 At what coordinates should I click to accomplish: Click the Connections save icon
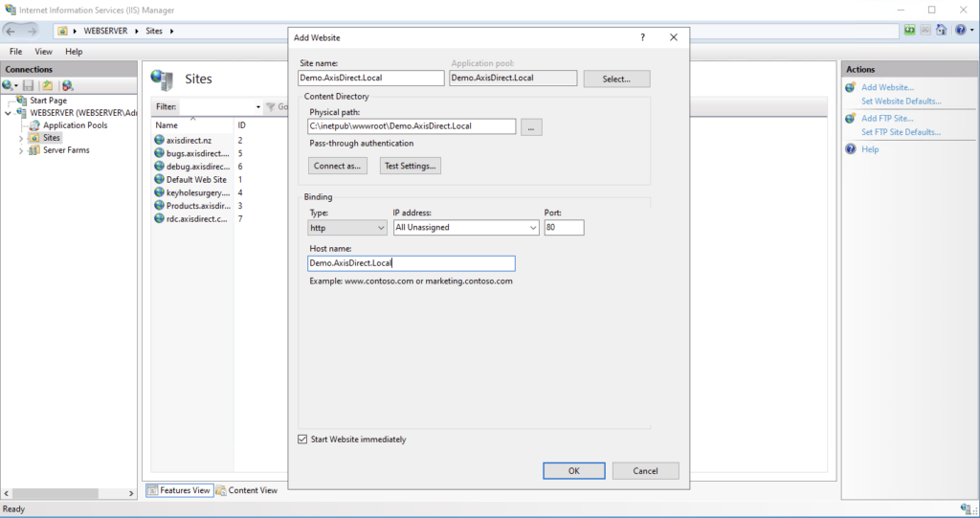tap(28, 86)
